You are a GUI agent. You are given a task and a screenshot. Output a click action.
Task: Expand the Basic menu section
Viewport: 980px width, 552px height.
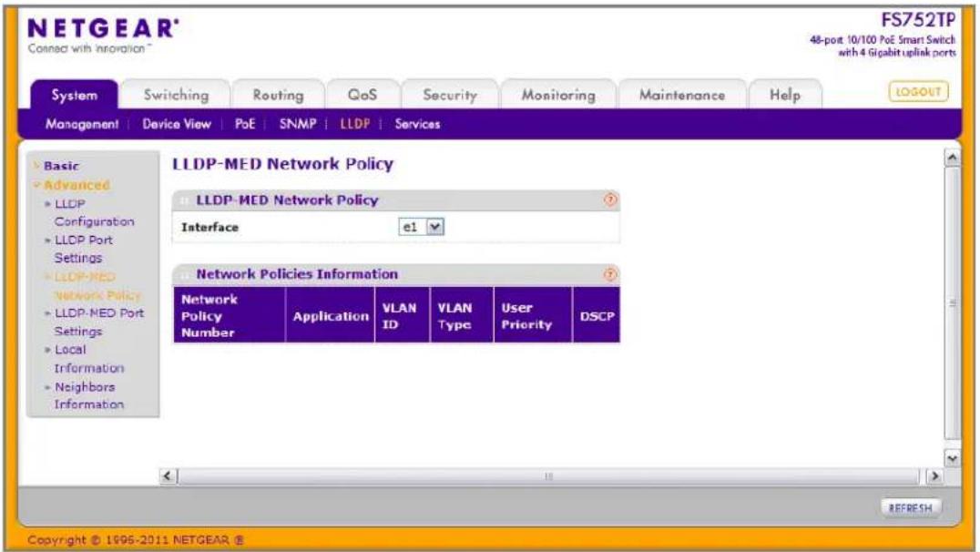[x=61, y=166]
